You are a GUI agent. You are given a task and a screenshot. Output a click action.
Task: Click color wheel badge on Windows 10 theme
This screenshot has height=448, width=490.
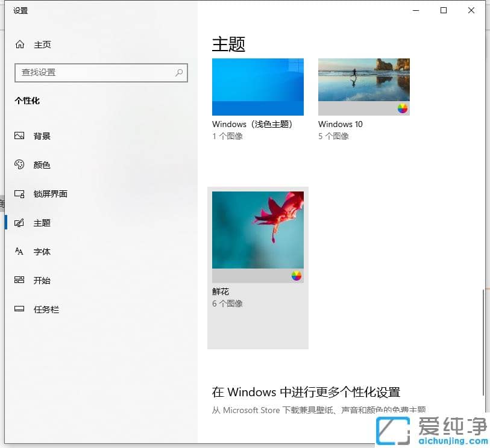(x=403, y=108)
